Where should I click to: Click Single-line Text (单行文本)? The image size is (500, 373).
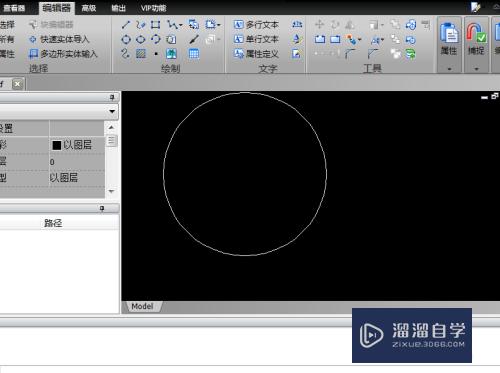[x=256, y=39]
